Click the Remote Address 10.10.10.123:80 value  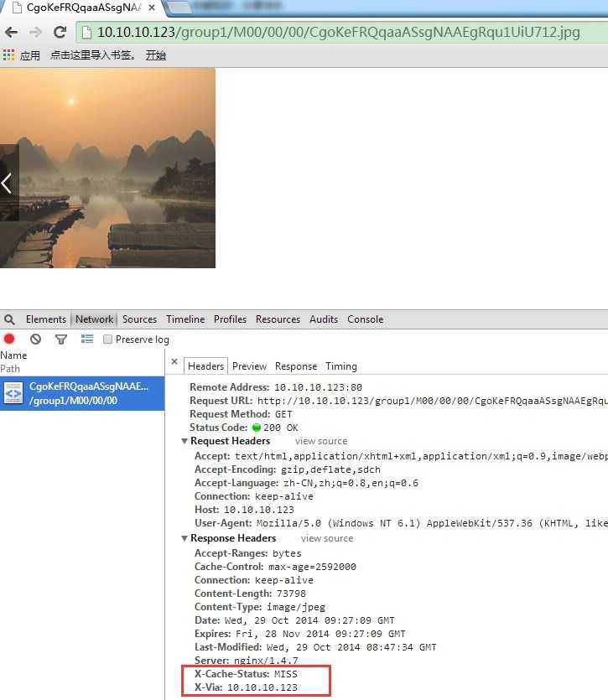[318, 387]
